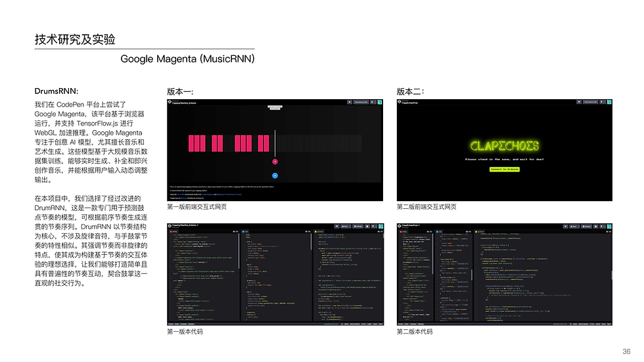The width and height of the screenshot is (644, 362).
Task: Click heart icon in second version code editor
Action: (566, 226)
